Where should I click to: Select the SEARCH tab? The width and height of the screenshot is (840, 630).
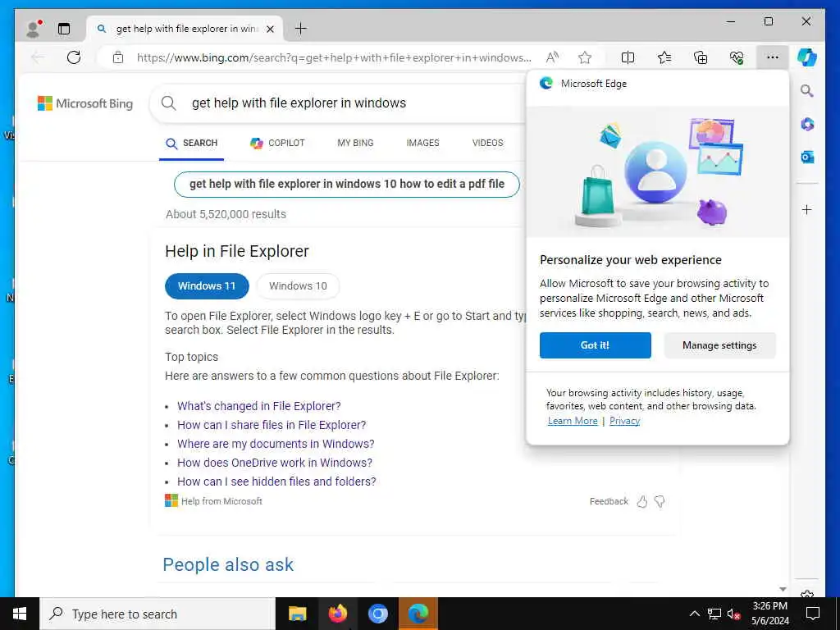pos(192,143)
